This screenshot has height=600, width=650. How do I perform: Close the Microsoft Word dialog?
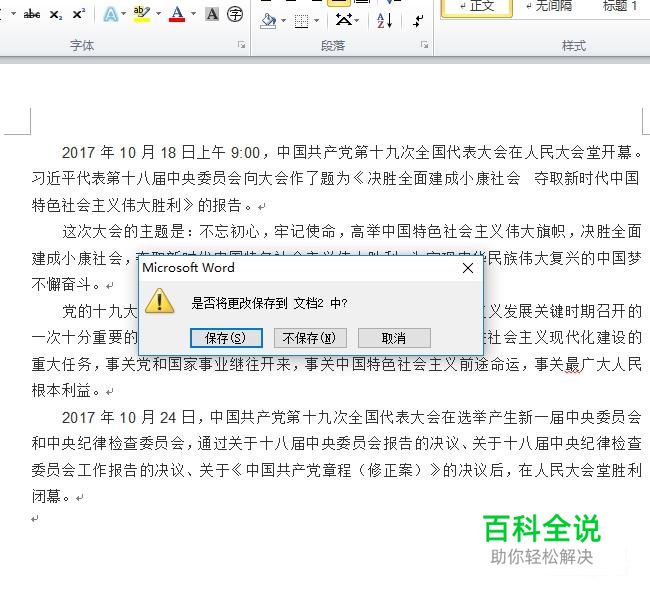(468, 268)
